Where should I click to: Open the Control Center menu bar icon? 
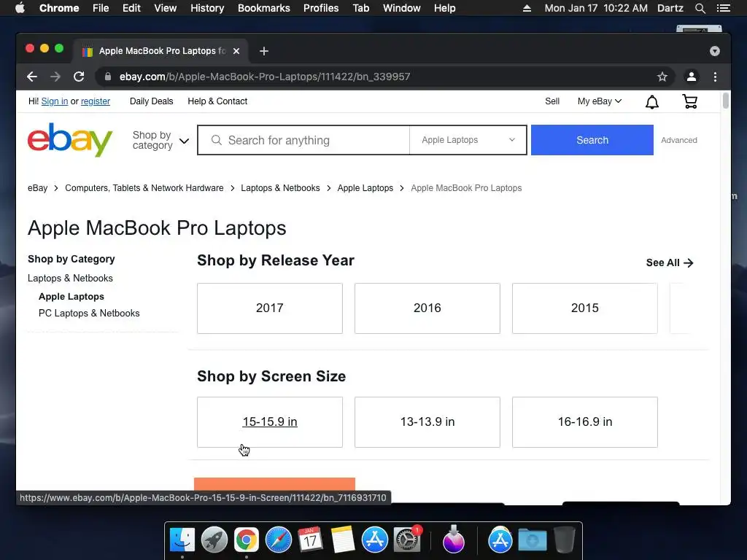pos(724,8)
